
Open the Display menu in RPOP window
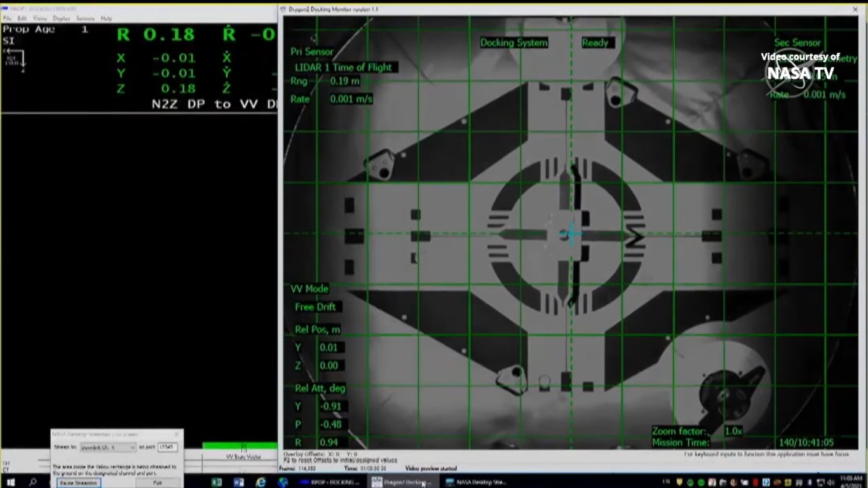pyautogui.click(x=61, y=18)
